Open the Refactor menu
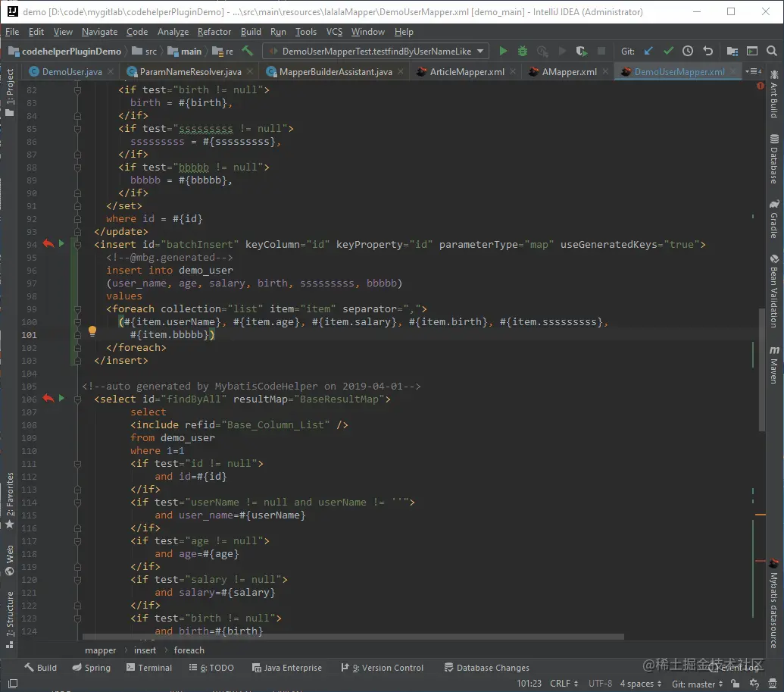This screenshot has height=692, width=784. (214, 32)
